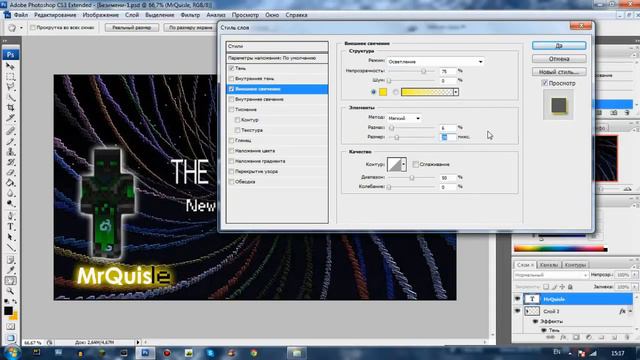This screenshot has height=360, width=640.
Task: Click the Новый стиль button
Action: point(559,72)
